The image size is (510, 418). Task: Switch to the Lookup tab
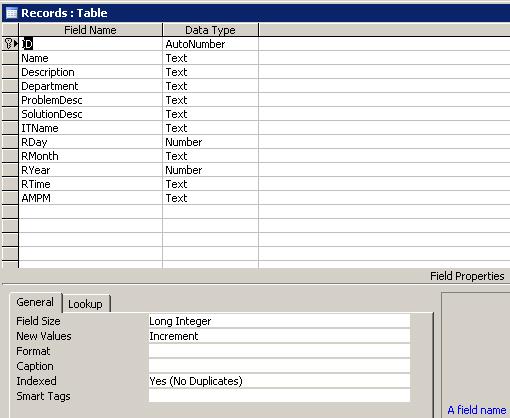86,304
